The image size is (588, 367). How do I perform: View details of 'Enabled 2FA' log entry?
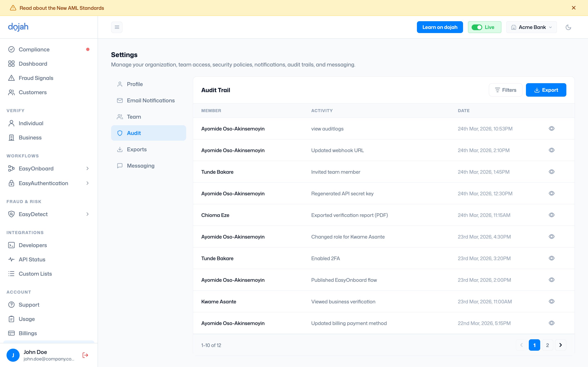tap(551, 258)
